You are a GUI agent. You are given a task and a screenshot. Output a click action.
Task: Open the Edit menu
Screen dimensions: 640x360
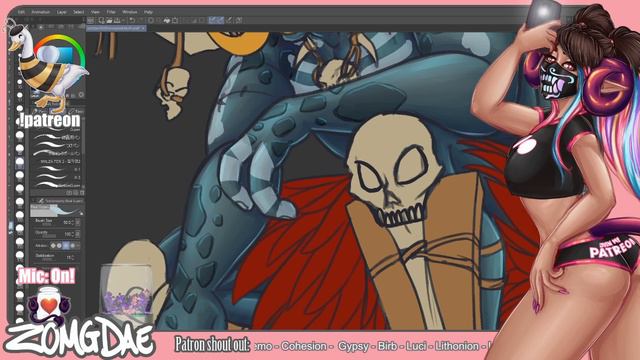[x=21, y=12]
